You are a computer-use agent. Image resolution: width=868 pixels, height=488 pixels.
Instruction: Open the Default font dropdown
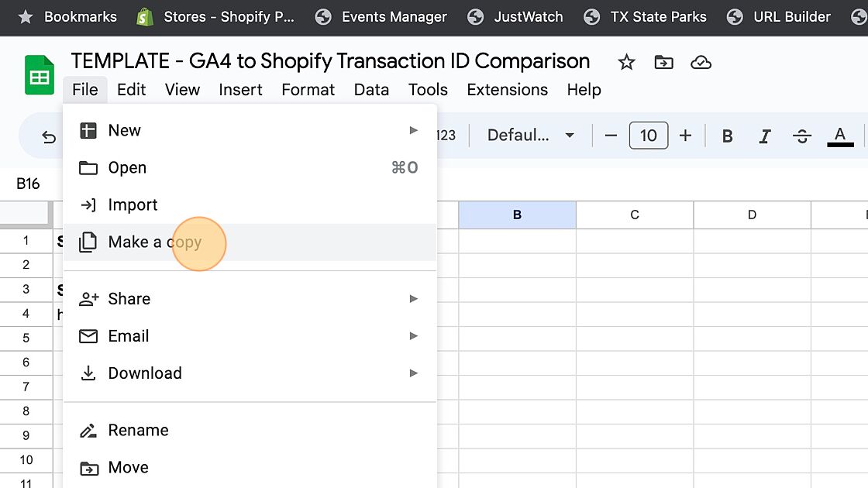tap(531, 136)
